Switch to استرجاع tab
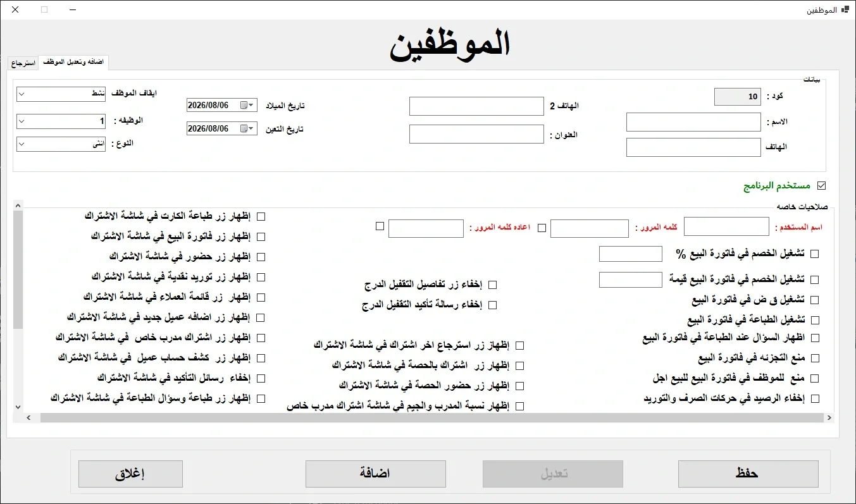 click(x=23, y=63)
